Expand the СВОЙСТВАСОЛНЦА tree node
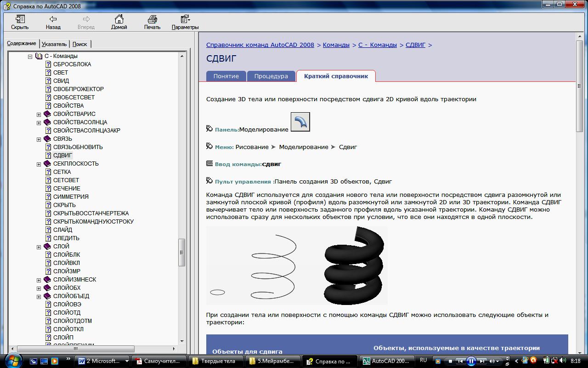This screenshot has height=368, width=588. 39,123
